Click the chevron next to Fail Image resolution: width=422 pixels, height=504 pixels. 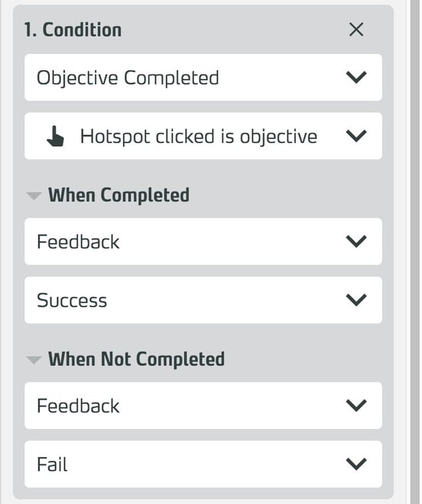point(356,464)
